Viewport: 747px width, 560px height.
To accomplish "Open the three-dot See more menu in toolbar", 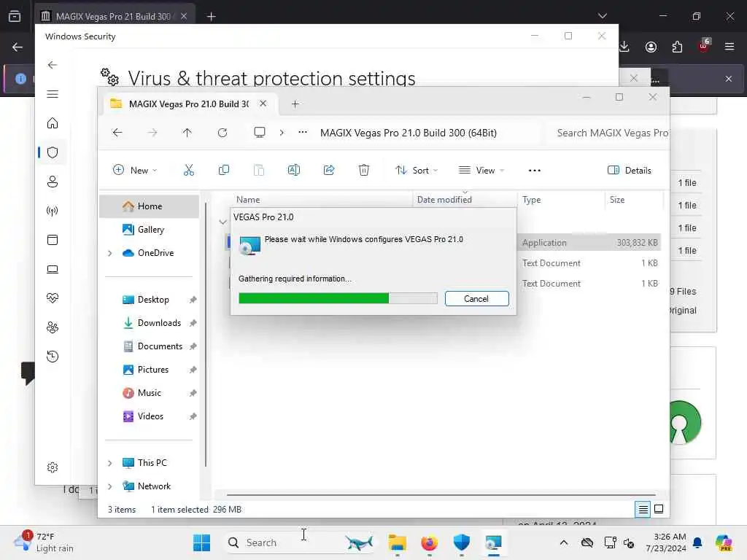I will [535, 171].
